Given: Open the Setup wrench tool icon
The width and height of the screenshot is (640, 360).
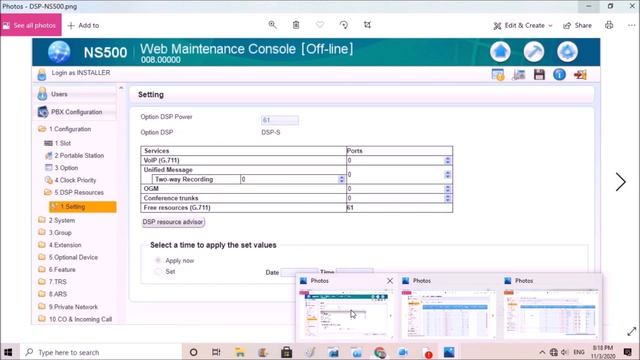Looking at the screenshot, I should pyautogui.click(x=533, y=52).
